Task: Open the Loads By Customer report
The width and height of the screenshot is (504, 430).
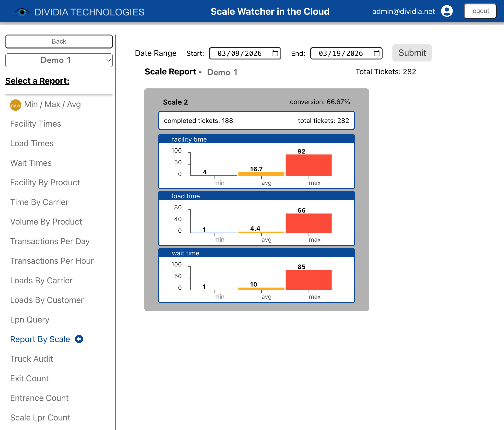Action: click(x=47, y=300)
